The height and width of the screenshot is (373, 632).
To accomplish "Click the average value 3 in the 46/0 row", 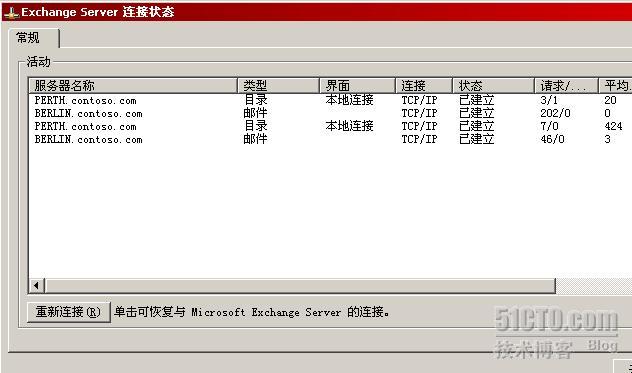I will (607, 140).
